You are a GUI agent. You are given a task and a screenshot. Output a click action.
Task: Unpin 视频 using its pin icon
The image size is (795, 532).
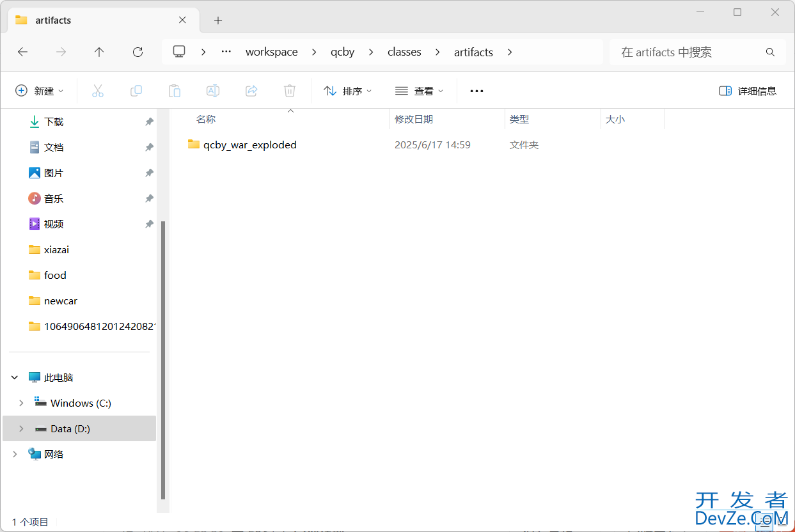point(149,224)
